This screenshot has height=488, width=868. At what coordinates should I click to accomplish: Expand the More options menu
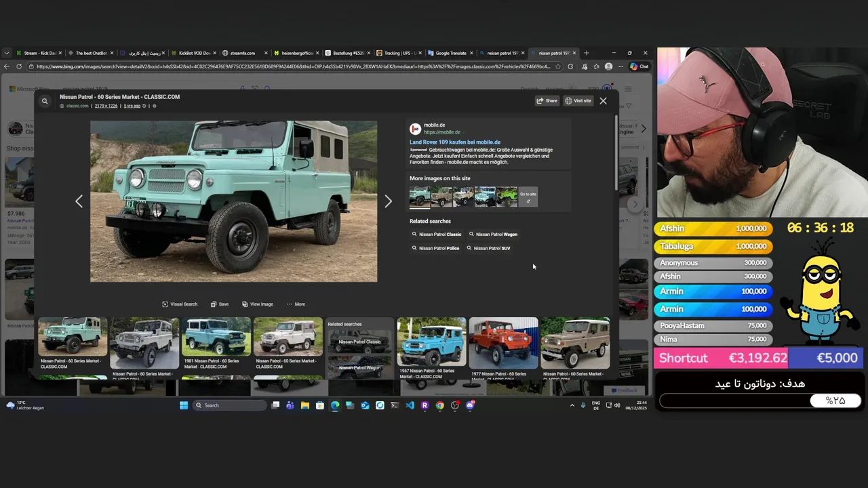pos(296,304)
